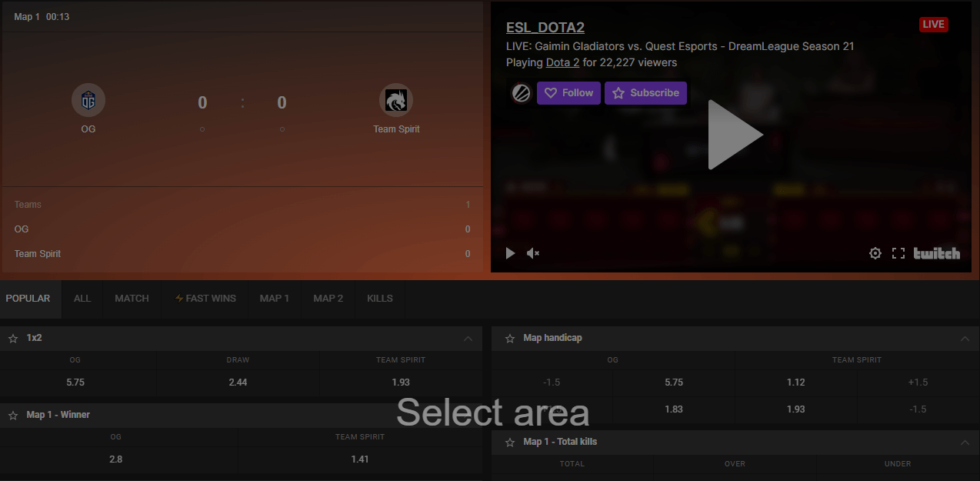Favorite the Map 1 - Total kills star
The width and height of the screenshot is (980, 481).
(x=509, y=442)
